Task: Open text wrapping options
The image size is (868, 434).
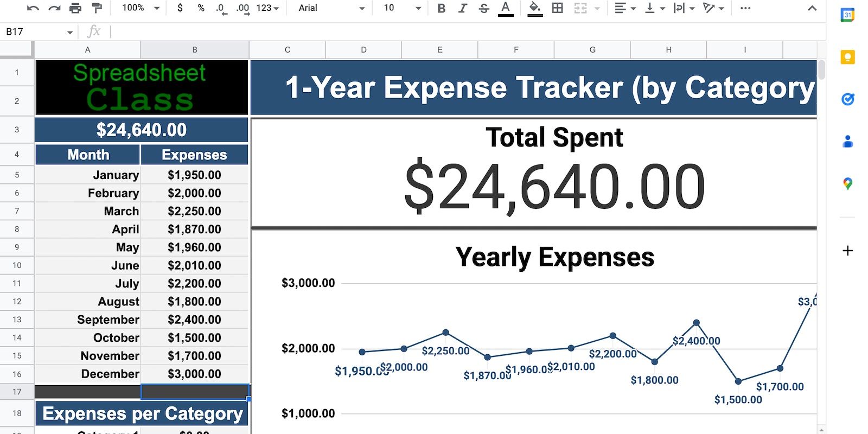Action: click(684, 8)
